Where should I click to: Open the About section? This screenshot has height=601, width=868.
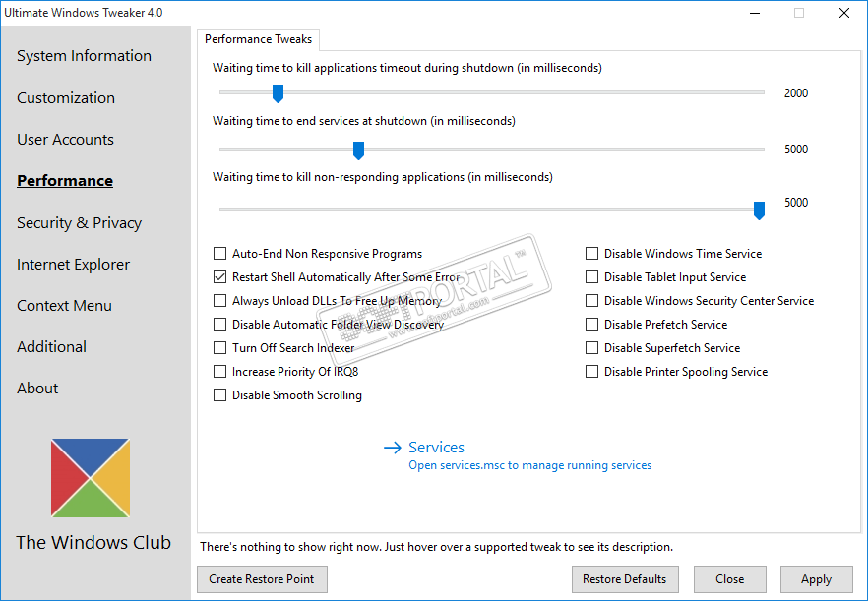point(37,389)
